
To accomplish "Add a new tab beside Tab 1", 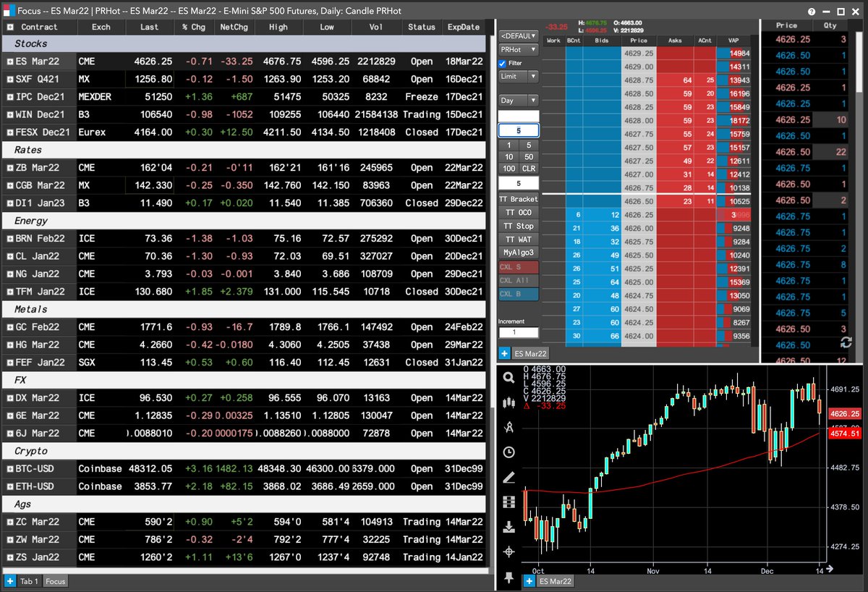I will coord(9,581).
